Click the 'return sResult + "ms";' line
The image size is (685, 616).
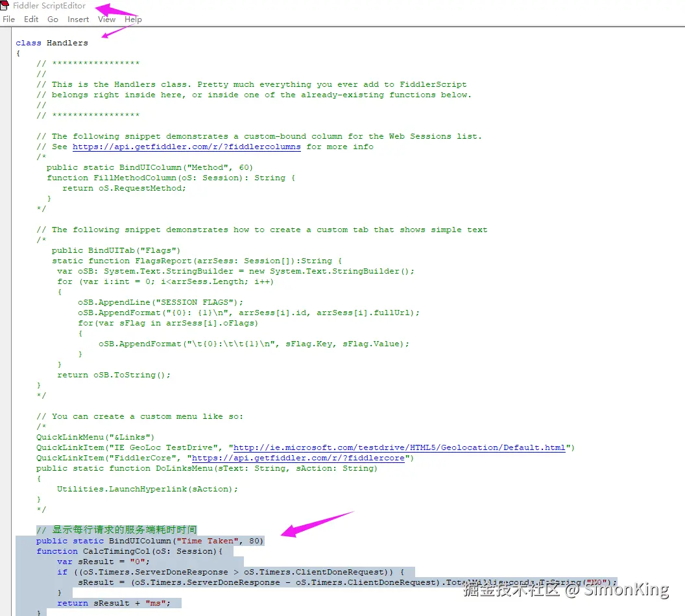114,603
